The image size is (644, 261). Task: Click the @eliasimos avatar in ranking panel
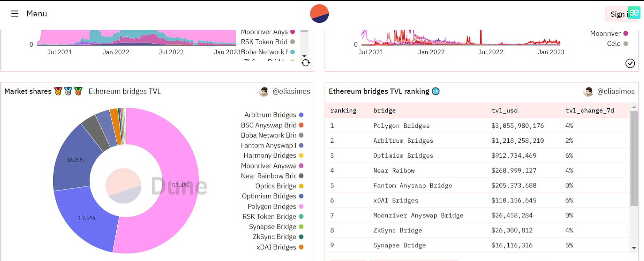point(588,92)
